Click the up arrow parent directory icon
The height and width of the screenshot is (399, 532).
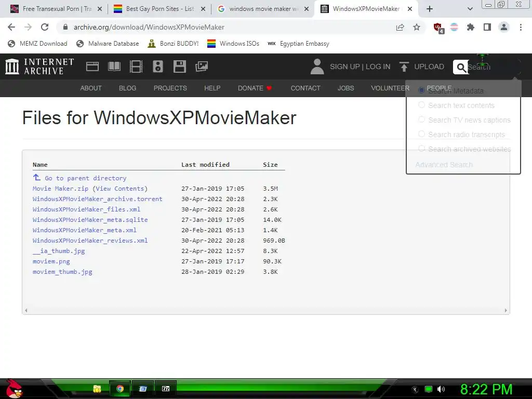[37, 177]
